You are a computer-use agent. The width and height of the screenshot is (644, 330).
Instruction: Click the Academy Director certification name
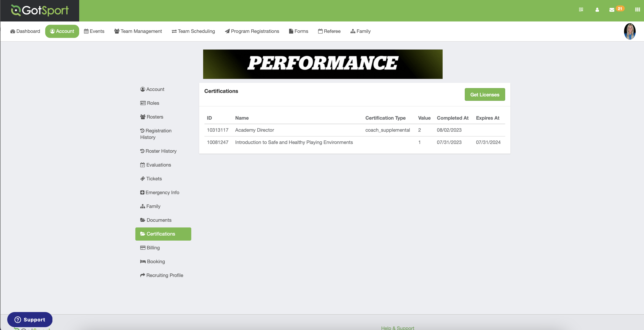pos(254,130)
